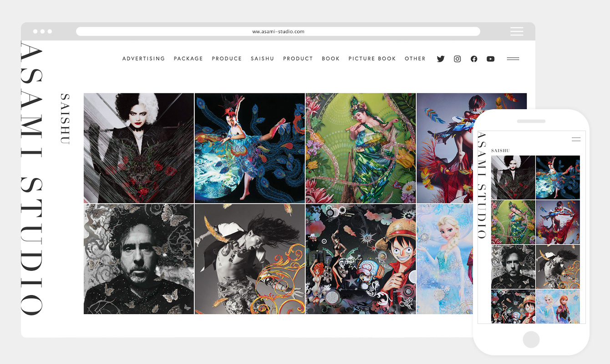Click ASAMI STUDIO logo on phone mockup
The image size is (610, 364).
pos(483,186)
